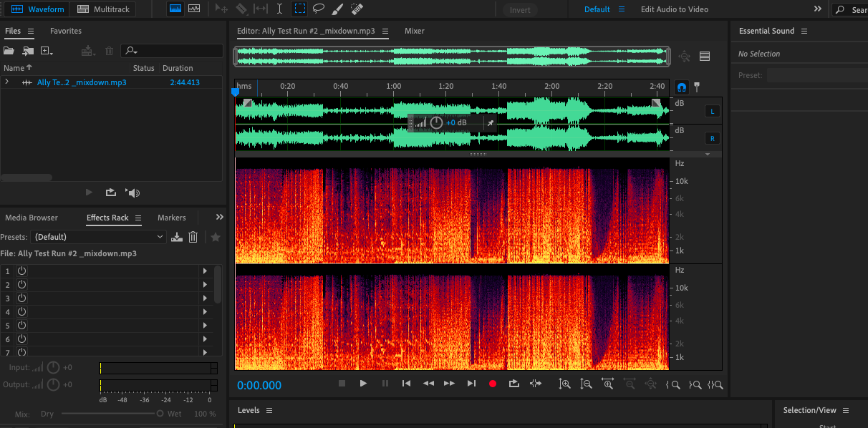Viewport: 868px width, 428px height.
Task: Click the Zoom In Amplitude icon
Action: tap(565, 384)
